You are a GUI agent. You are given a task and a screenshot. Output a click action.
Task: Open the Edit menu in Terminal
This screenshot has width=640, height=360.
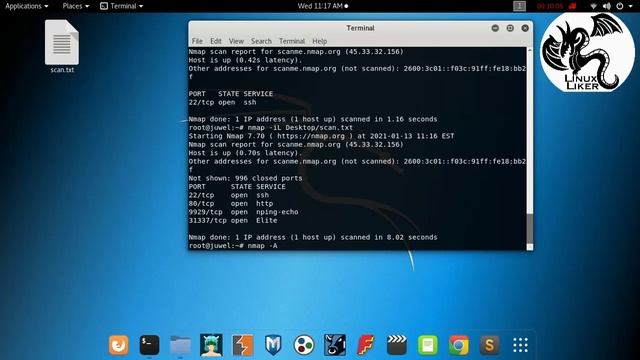216,41
